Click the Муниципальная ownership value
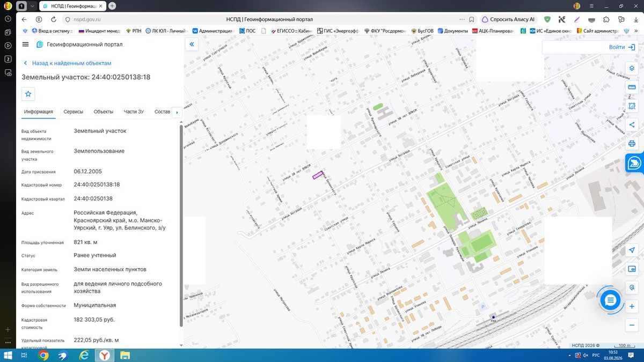Image resolution: width=644 pixels, height=362 pixels. (x=95, y=305)
